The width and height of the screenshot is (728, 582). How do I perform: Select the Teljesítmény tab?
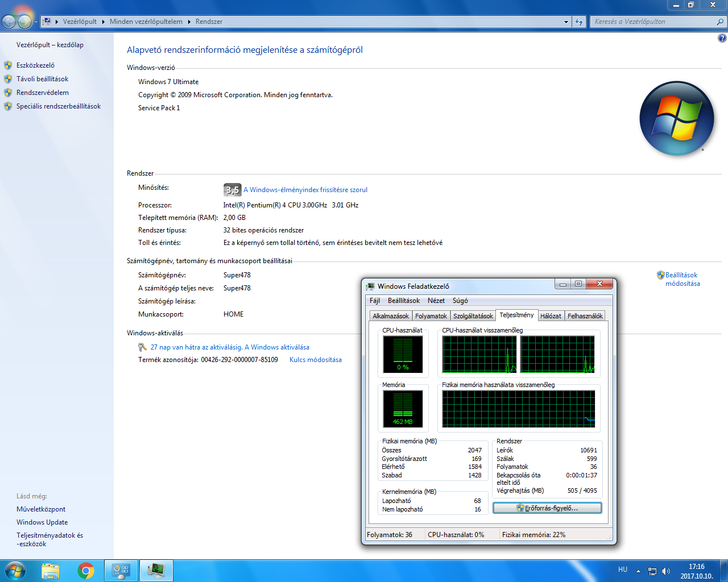point(516,315)
